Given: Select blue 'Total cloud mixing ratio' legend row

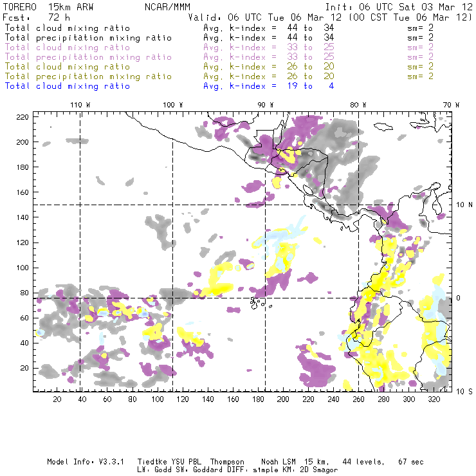Looking at the screenshot, I should (x=169, y=86).
